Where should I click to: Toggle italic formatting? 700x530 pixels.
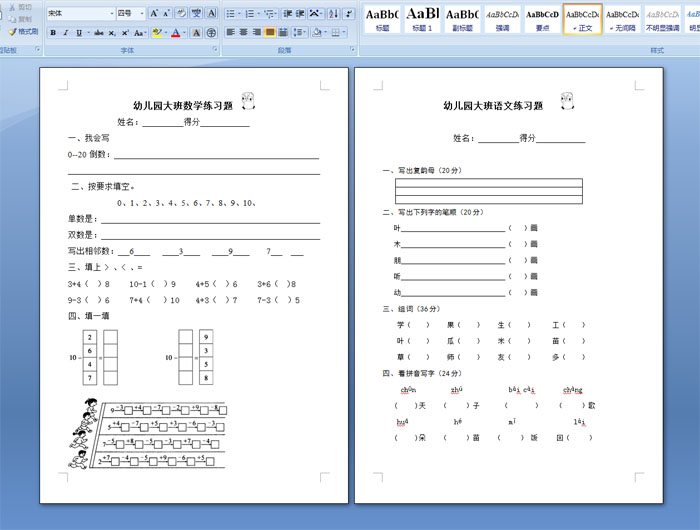[66, 33]
